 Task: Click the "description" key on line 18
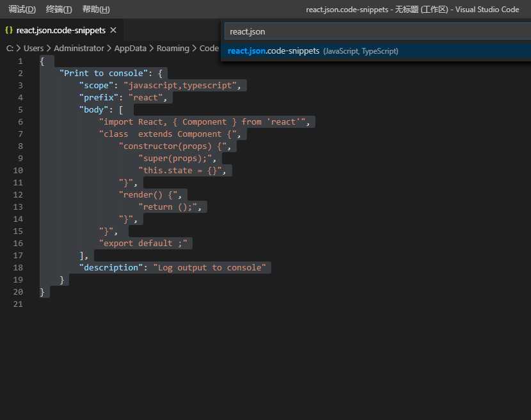coord(111,267)
